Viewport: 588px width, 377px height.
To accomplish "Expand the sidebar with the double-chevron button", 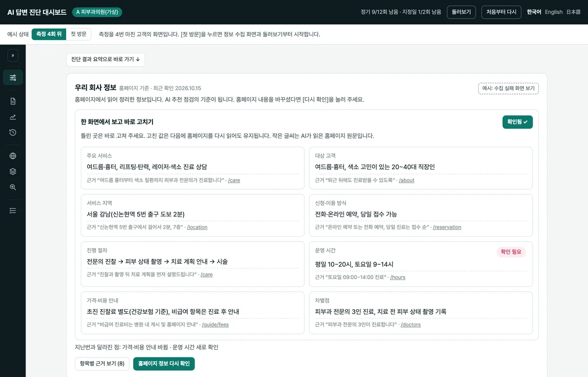I will (13, 55).
